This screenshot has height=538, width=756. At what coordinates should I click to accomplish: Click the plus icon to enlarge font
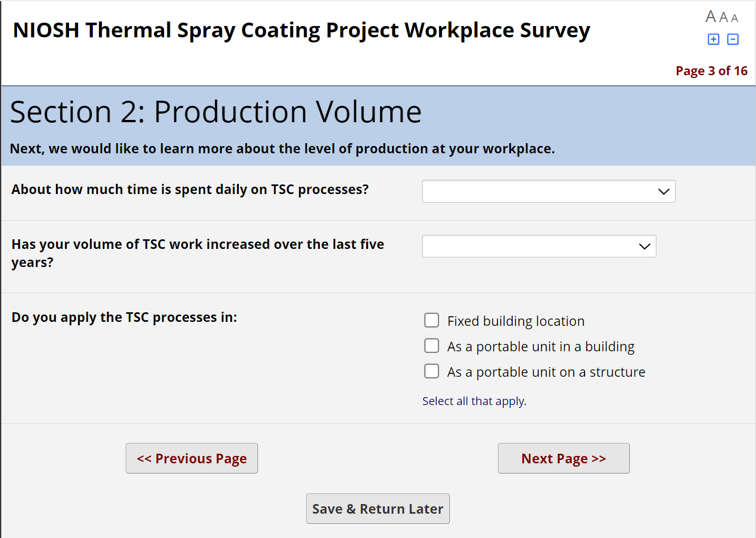[714, 39]
